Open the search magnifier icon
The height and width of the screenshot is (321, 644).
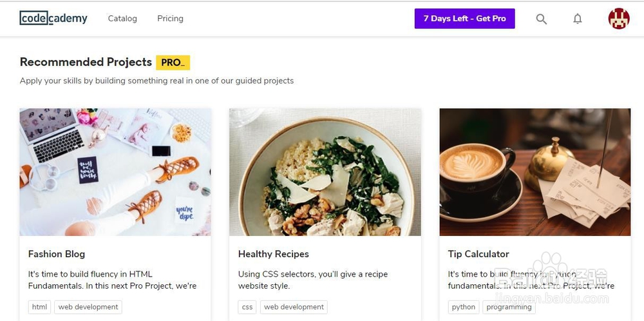click(542, 19)
